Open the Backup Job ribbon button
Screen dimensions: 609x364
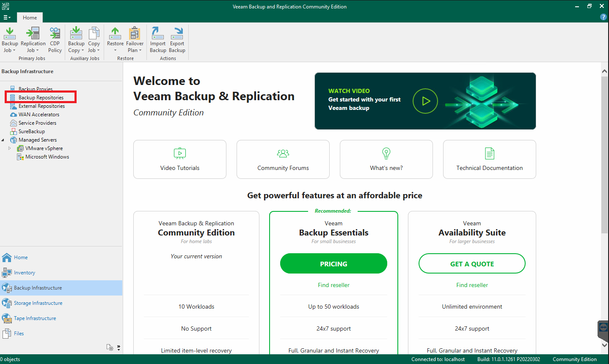[10, 40]
